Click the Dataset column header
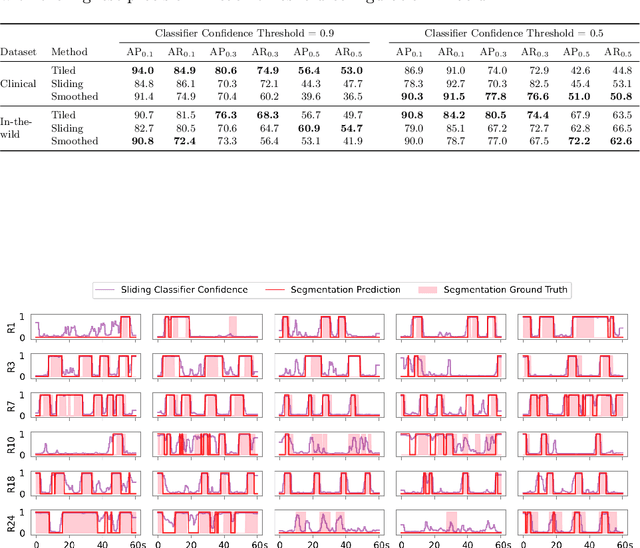 (x=18, y=51)
